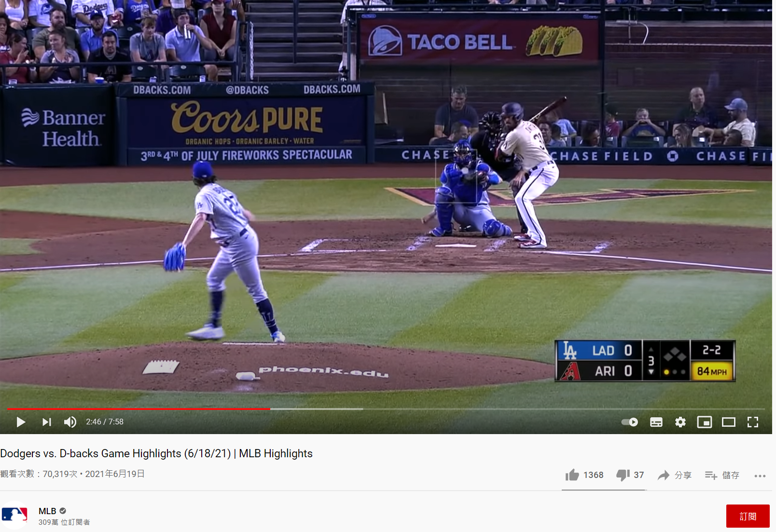Click the red subscribe button

(x=748, y=516)
